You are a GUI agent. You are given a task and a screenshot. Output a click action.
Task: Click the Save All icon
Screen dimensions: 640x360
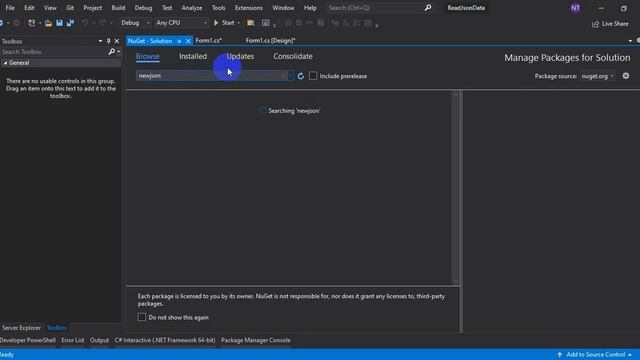click(x=70, y=23)
